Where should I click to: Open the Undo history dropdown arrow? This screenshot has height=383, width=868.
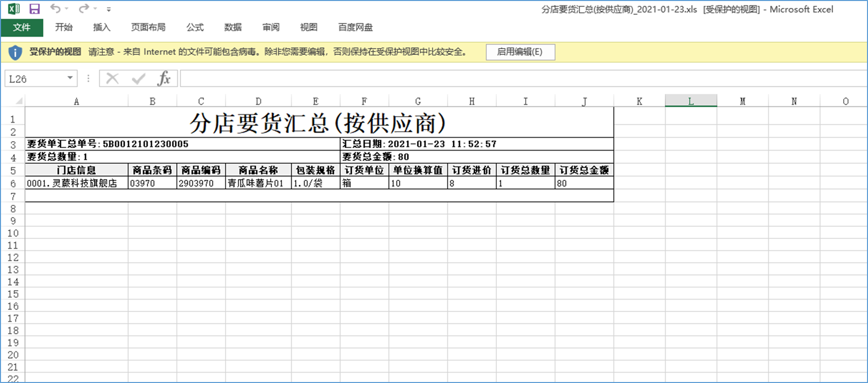coord(67,9)
